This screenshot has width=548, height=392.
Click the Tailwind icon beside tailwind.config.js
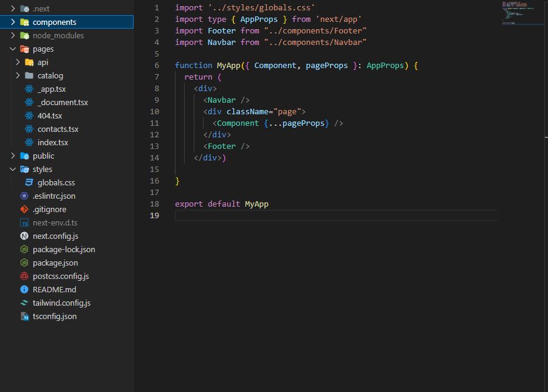[24, 303]
